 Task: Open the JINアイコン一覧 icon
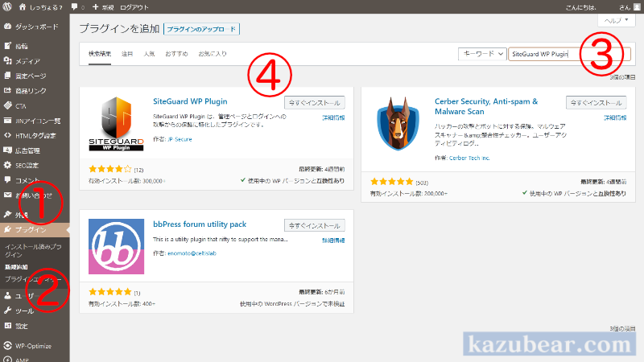pos(7,120)
